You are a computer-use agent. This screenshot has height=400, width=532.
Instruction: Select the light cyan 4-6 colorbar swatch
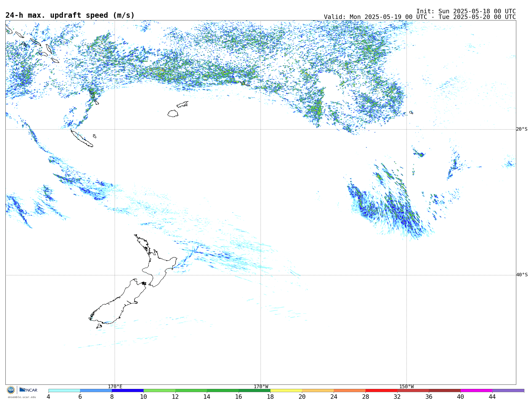[x=64, y=391]
